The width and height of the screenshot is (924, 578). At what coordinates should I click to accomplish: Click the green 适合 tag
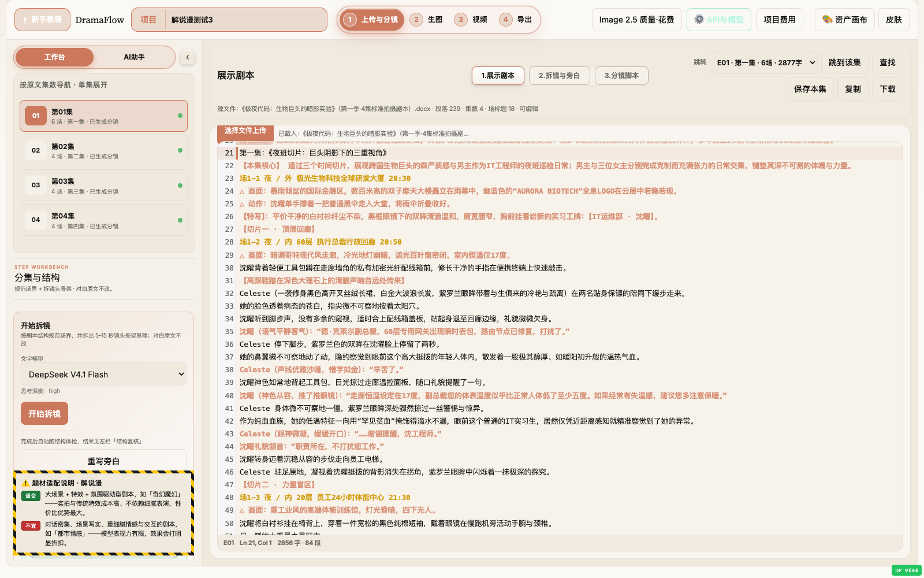pyautogui.click(x=31, y=496)
